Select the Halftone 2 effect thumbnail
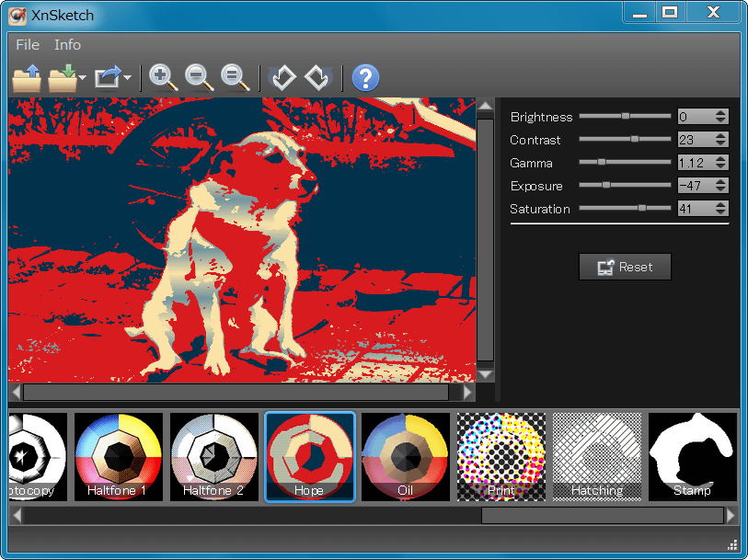Image resolution: width=748 pixels, height=560 pixels. 214,457
